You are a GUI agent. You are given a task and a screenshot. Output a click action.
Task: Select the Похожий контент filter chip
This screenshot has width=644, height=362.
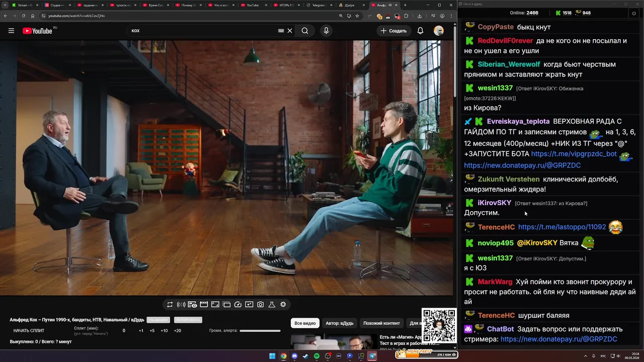tap(381, 323)
